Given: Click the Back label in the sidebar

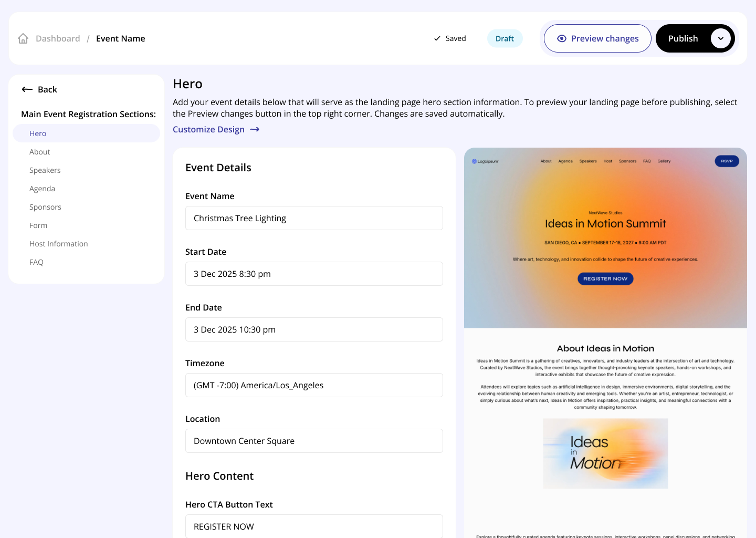Looking at the screenshot, I should pyautogui.click(x=47, y=89).
